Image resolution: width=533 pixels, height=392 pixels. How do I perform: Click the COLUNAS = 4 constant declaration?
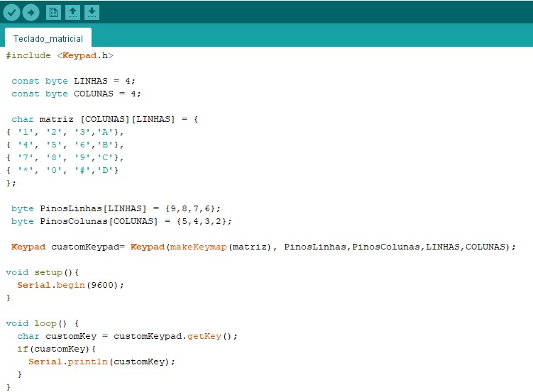click(76, 94)
